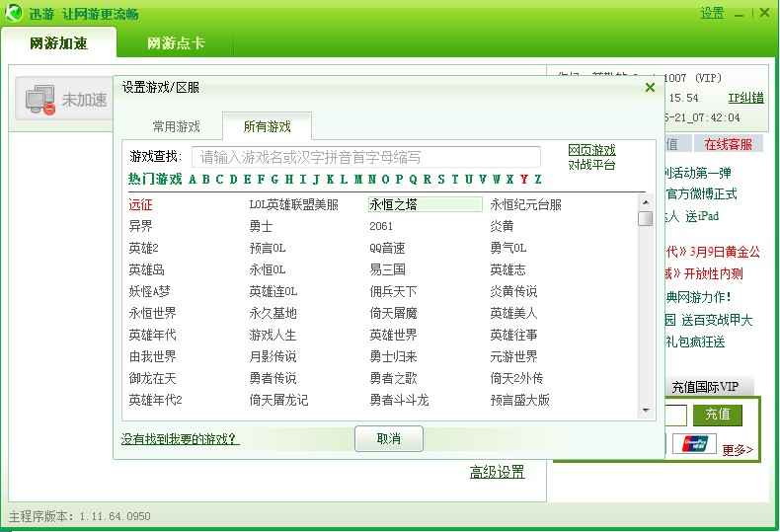Select the game LOL英雄联盟美服

[294, 204]
